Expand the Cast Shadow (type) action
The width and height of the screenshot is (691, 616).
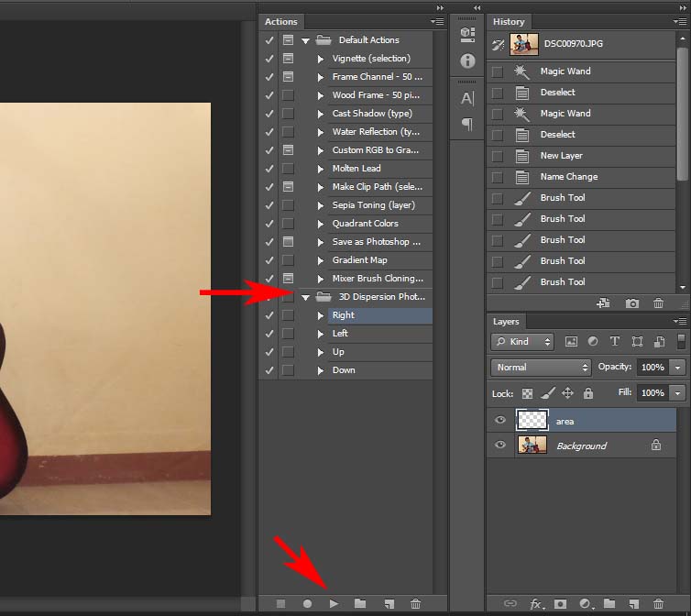click(321, 114)
